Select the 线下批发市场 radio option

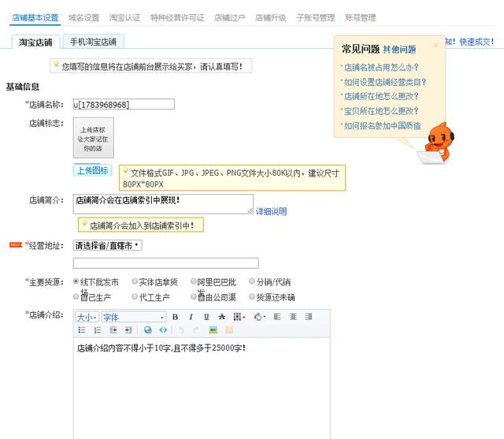coord(76,281)
